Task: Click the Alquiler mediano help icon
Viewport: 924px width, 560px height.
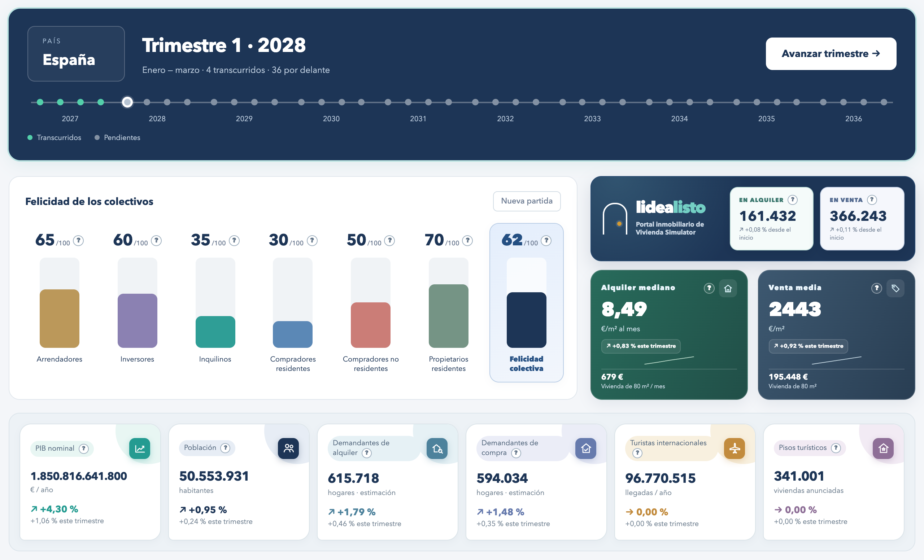Action: [x=709, y=288]
